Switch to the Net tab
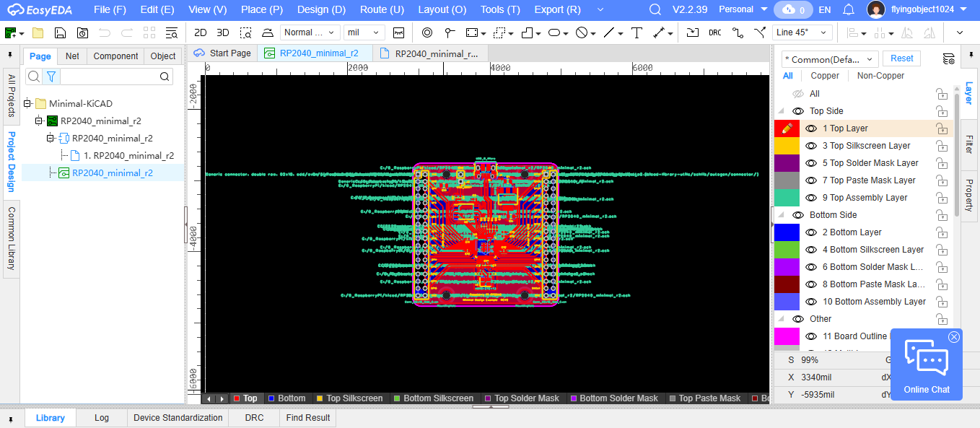This screenshot has width=980, height=428. 72,56
